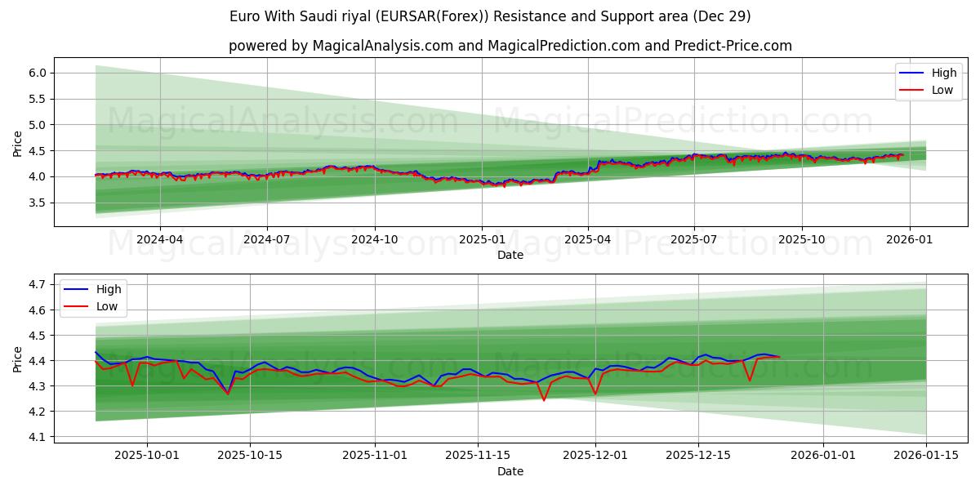Click the Date axis label on bottom chart
This screenshot has height=490, width=980.
pos(510,472)
